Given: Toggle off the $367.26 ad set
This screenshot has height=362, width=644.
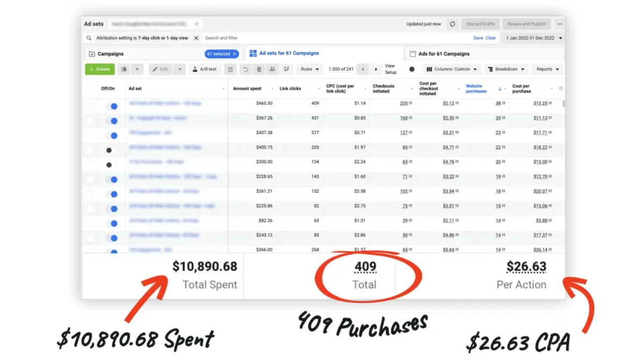Looking at the screenshot, I should pos(112,121).
